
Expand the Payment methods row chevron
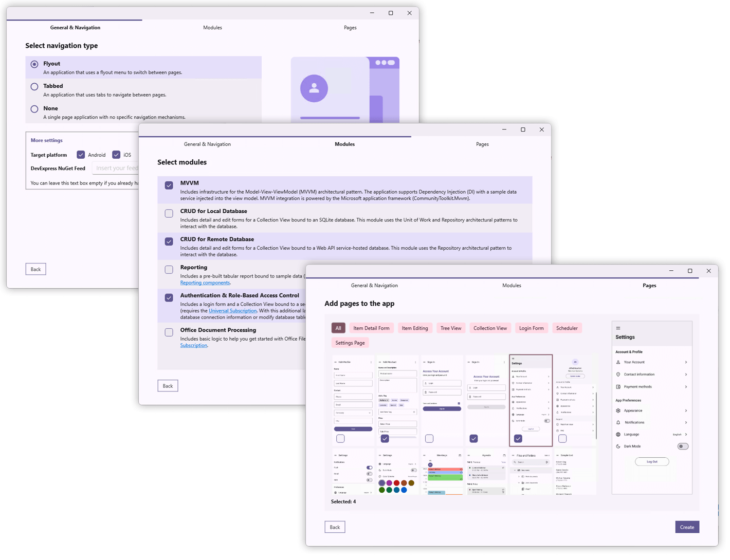click(686, 387)
